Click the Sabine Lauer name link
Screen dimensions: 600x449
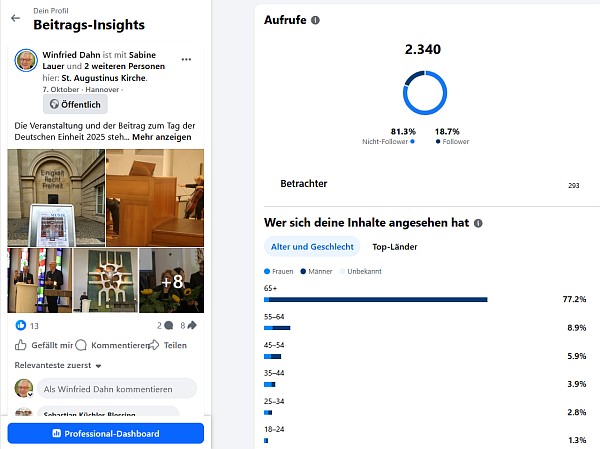pyautogui.click(x=99, y=60)
